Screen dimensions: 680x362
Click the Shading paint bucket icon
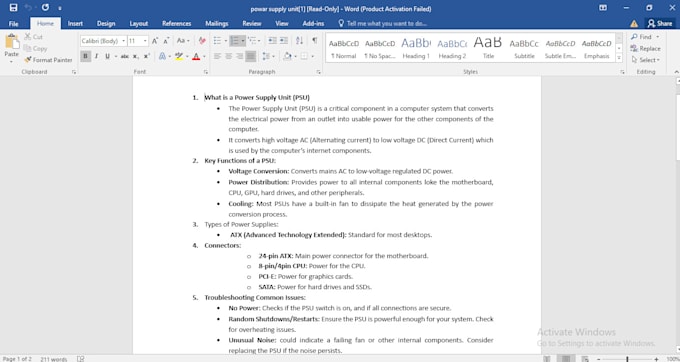[288, 56]
